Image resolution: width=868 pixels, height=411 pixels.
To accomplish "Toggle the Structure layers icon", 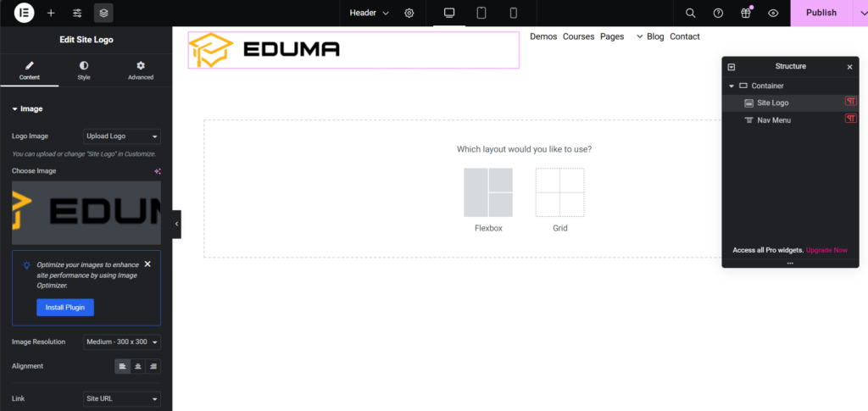I will pos(103,13).
